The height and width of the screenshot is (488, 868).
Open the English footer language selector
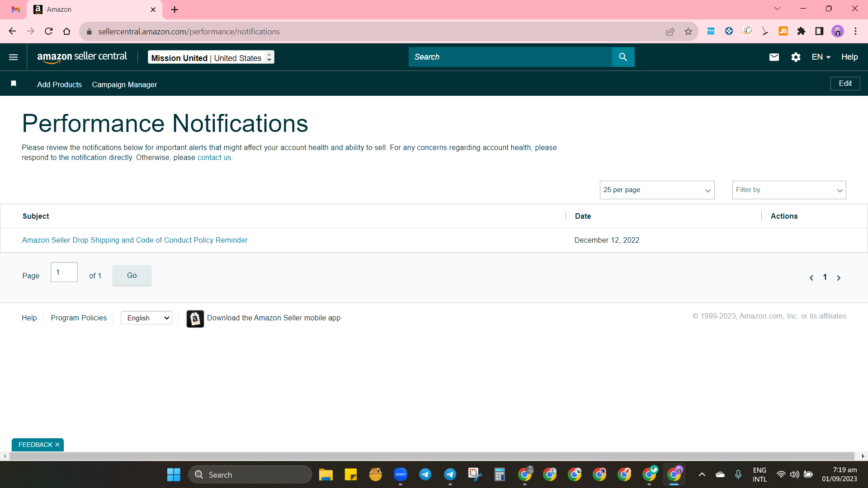146,318
